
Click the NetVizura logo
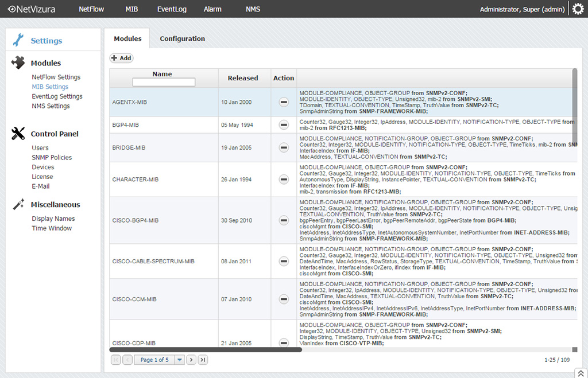32,9
